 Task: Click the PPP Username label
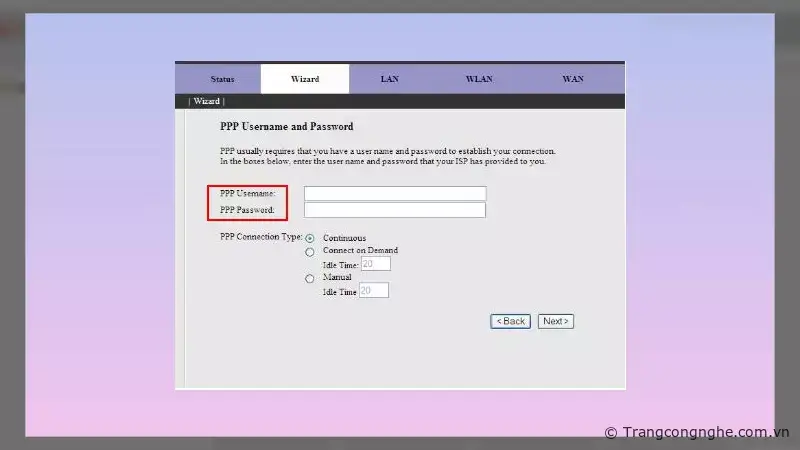click(248, 193)
